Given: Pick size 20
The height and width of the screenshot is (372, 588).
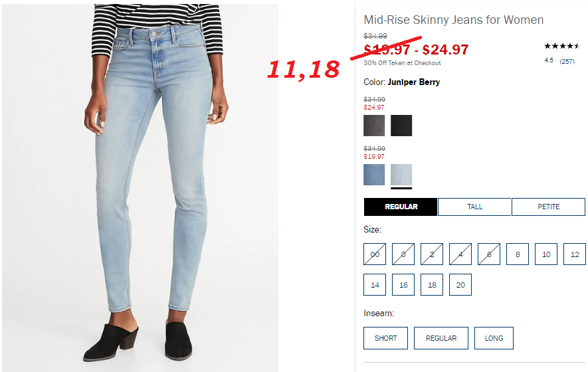Looking at the screenshot, I should (460, 284).
